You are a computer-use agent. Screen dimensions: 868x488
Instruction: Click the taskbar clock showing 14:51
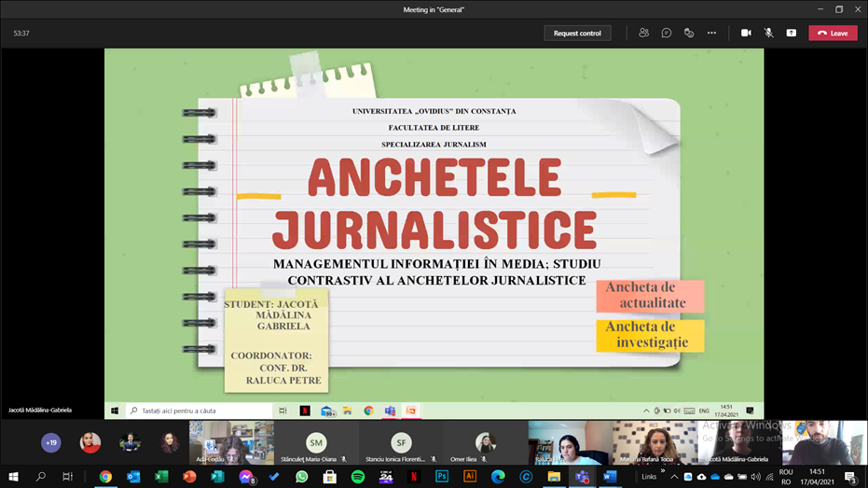tap(817, 477)
